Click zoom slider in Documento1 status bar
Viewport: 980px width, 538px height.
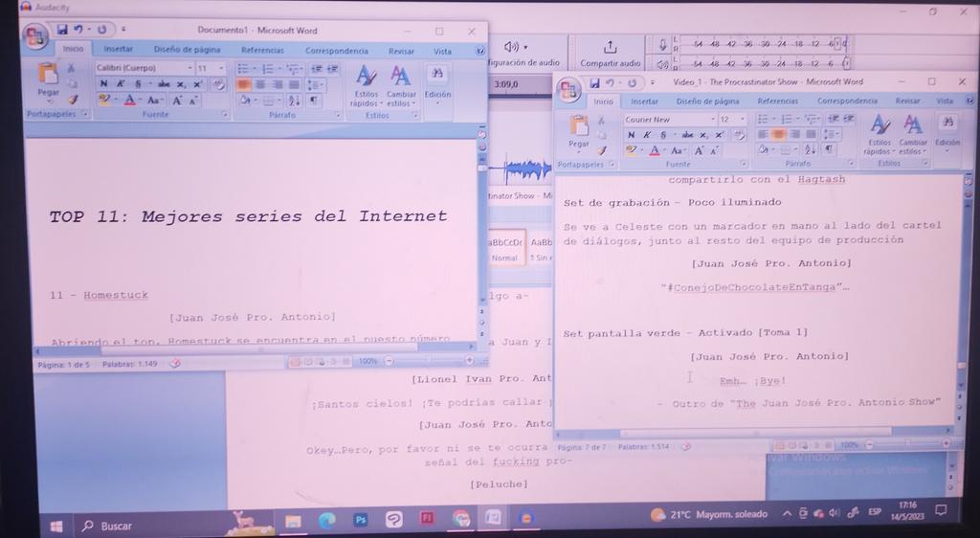click(x=428, y=361)
